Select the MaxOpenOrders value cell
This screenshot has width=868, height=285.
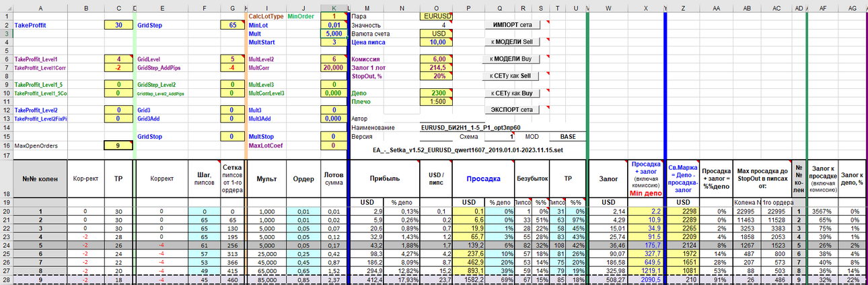point(118,146)
